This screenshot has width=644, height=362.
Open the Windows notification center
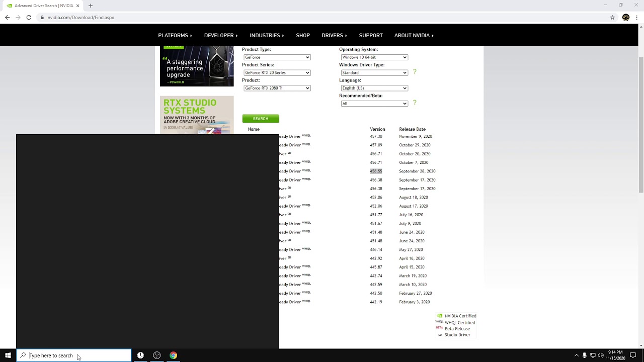(633, 355)
